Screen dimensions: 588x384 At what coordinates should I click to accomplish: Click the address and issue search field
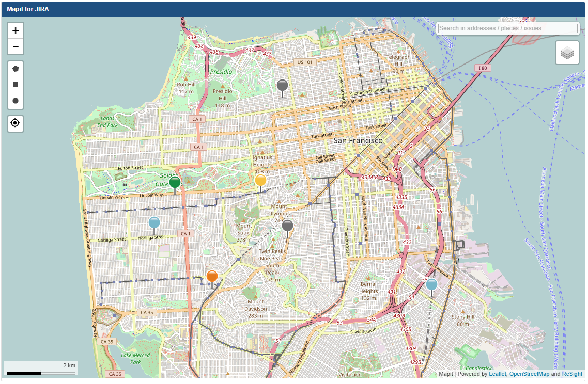pyautogui.click(x=507, y=28)
